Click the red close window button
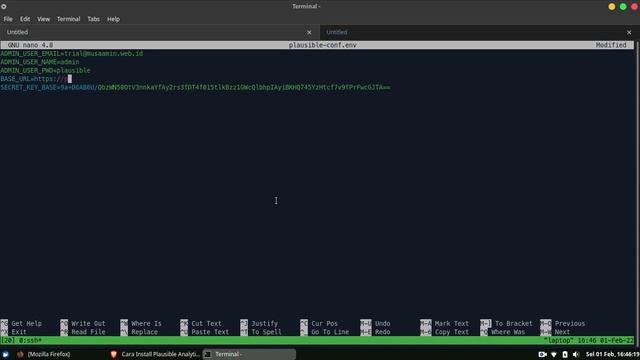This screenshot has height=360, width=640. [x=635, y=7]
